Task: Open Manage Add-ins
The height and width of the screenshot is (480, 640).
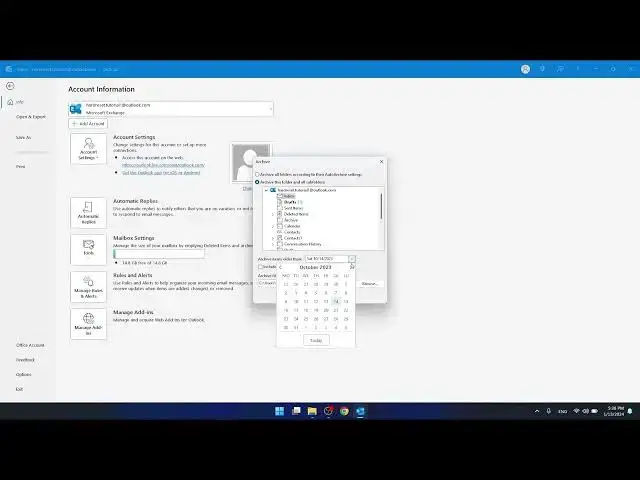Action: [88, 324]
